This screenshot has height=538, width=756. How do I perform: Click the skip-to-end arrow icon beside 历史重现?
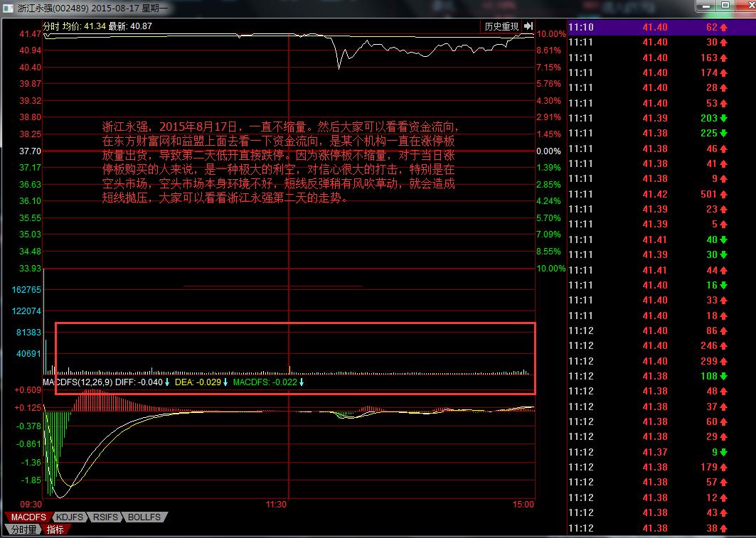pos(528,26)
